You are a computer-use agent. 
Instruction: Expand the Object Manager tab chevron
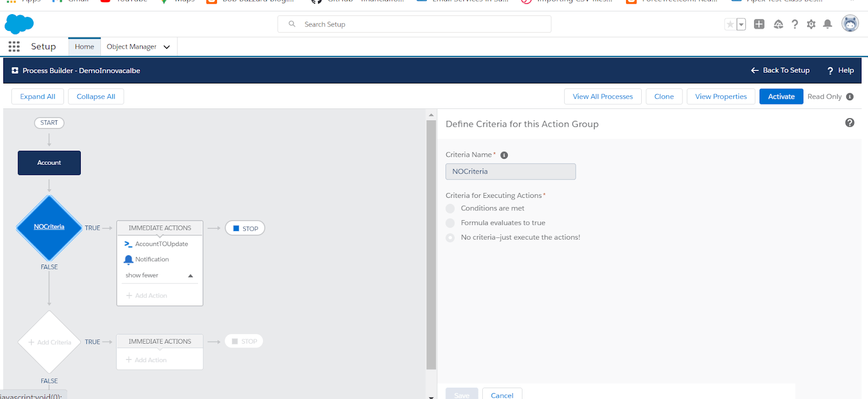coord(167,47)
